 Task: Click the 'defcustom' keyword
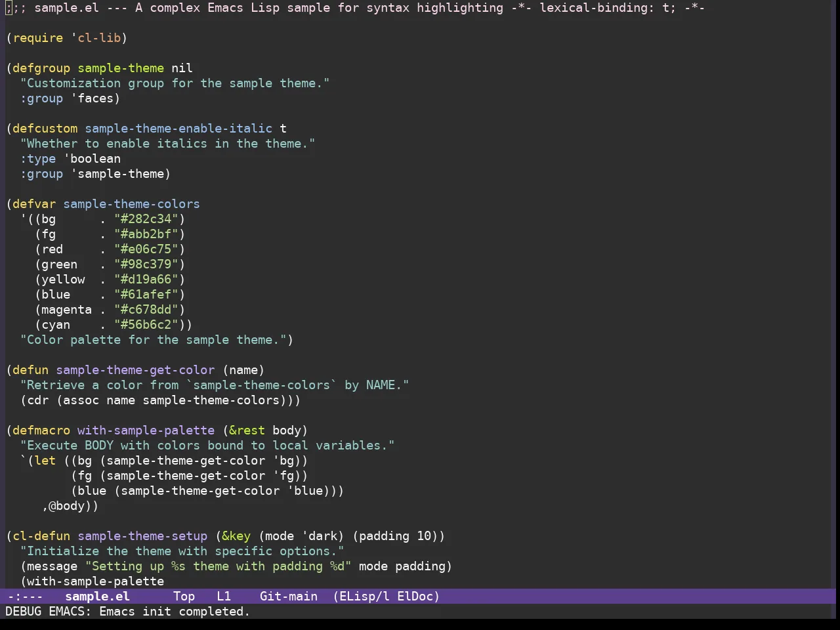[45, 128]
